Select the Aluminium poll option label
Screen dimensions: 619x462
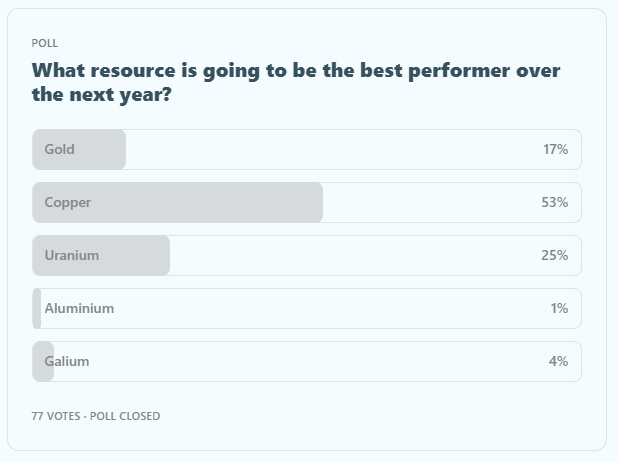(79, 309)
